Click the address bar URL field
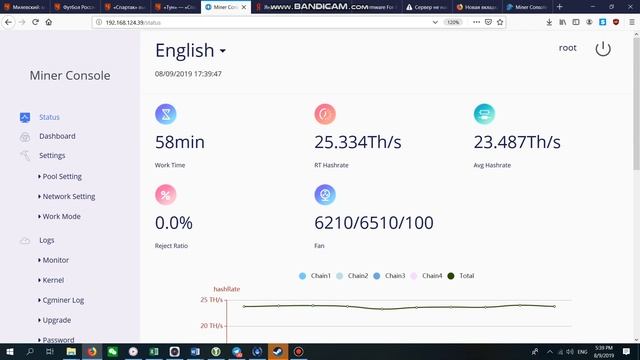Image resolution: width=640 pixels, height=360 pixels. (x=261, y=22)
